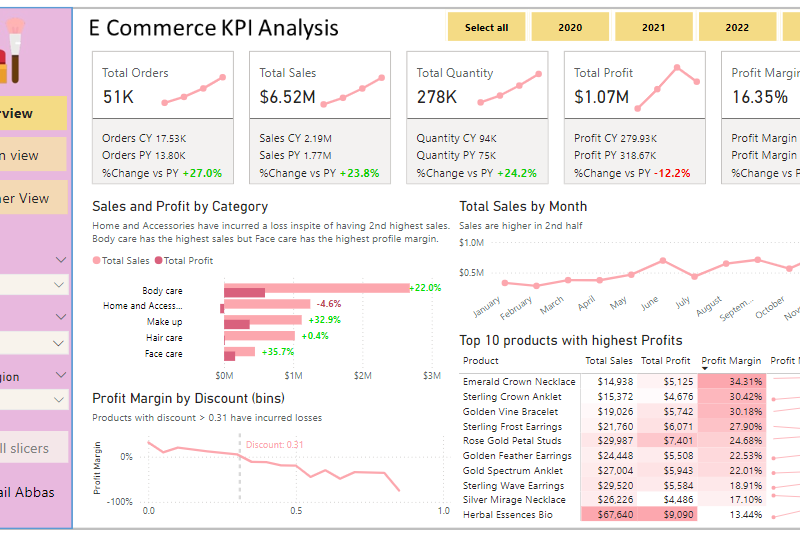
Task: Click the cosmetics logo icon
Action: (19, 52)
